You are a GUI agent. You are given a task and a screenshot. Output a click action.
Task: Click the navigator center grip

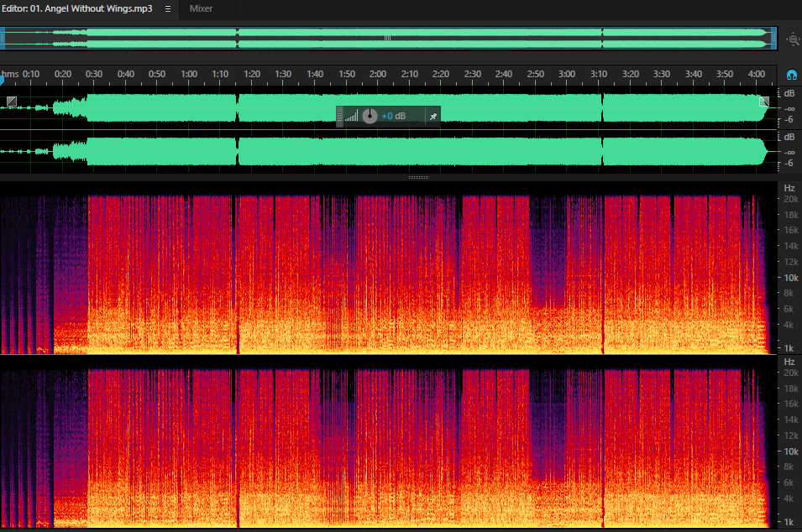point(388,38)
